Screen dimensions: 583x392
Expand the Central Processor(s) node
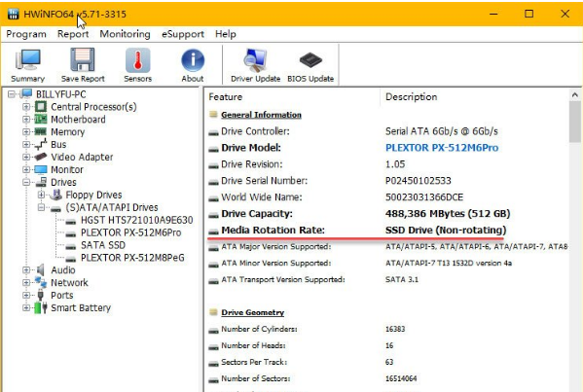click(x=25, y=107)
